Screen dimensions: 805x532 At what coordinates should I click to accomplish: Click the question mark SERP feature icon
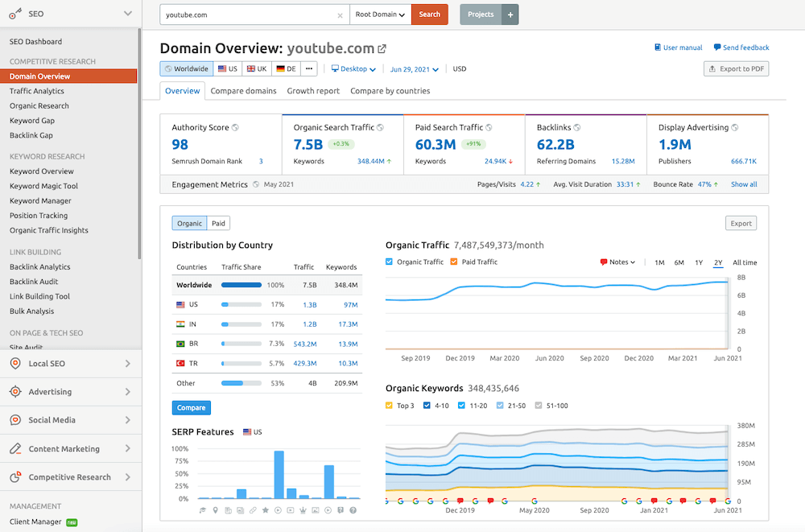[353, 510]
